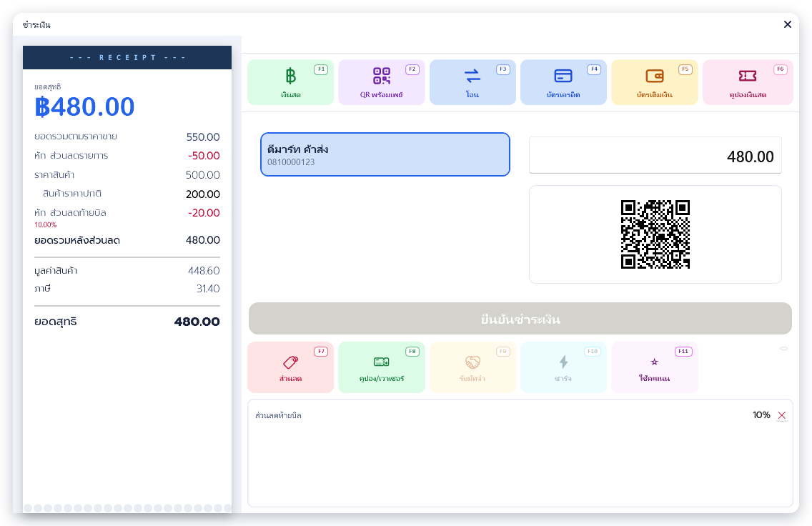This screenshot has height=526, width=812.
Task: Click the 500.00 product price value
Action: 203,175
